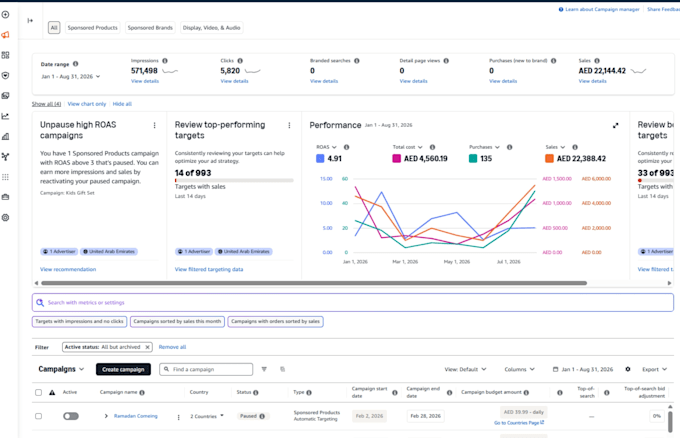Open the megaphone campaigns icon in sidebar
The height and width of the screenshot is (438, 680).
point(6,35)
